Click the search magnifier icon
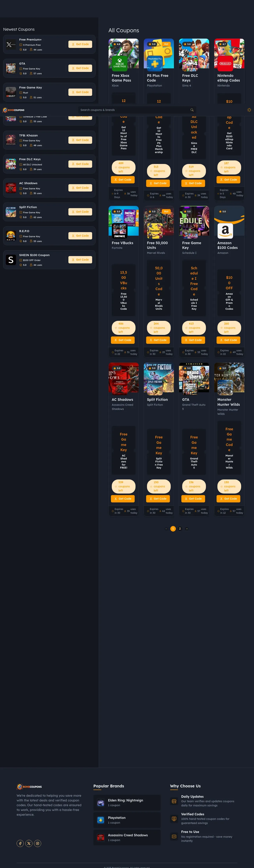The width and height of the screenshot is (254, 868). pyautogui.click(x=192, y=110)
